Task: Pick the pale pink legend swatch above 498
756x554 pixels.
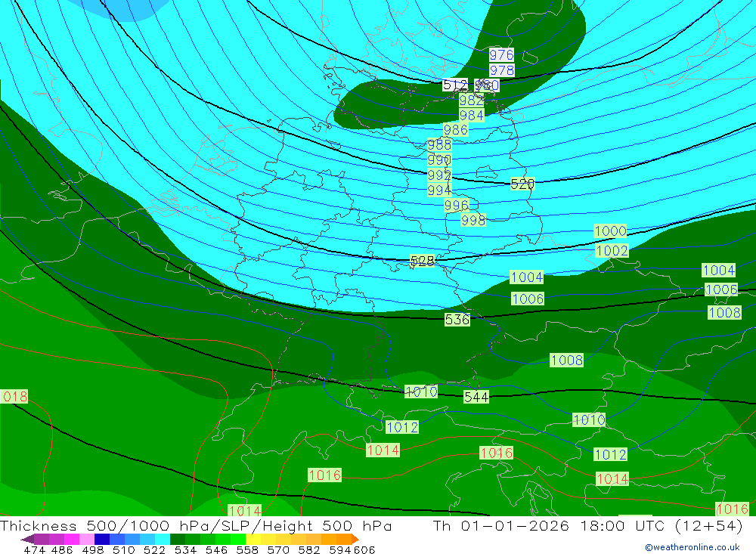Action: (x=87, y=539)
